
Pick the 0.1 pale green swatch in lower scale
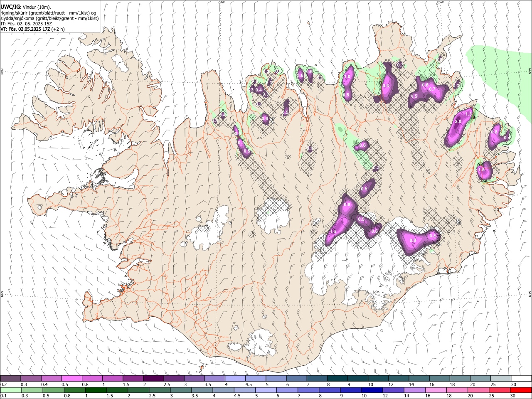click(x=11, y=390)
